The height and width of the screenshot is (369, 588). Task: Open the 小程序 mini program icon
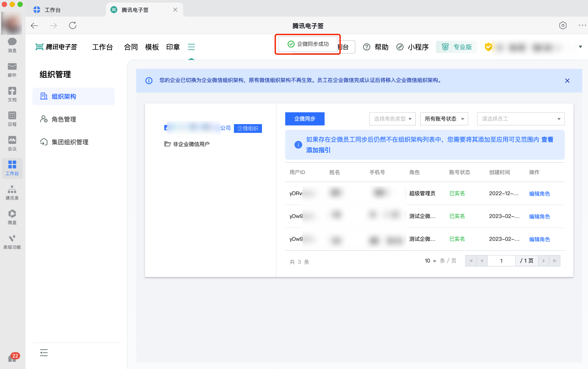pos(400,47)
